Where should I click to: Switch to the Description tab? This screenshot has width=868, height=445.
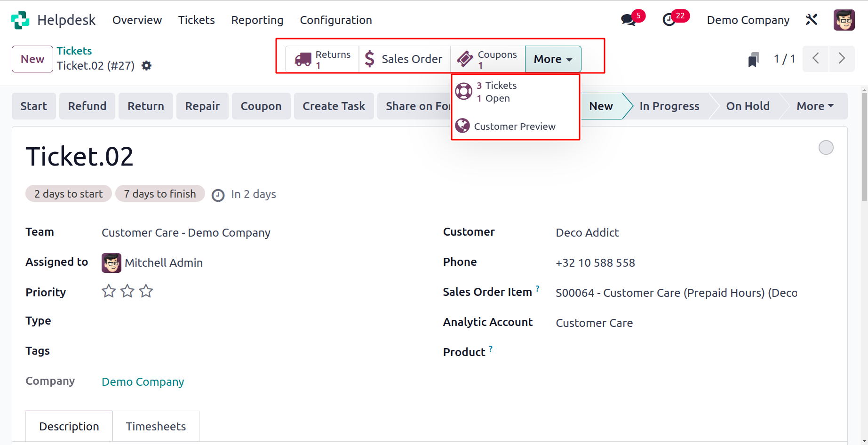(69, 426)
